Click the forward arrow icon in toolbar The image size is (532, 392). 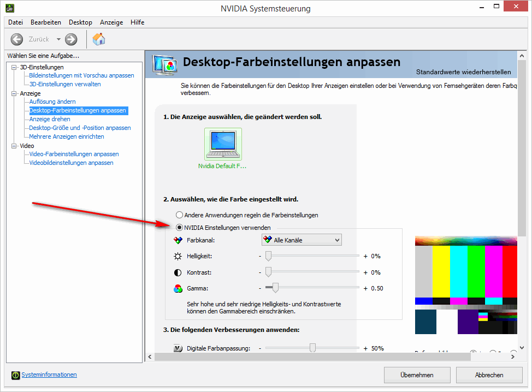[71, 39]
